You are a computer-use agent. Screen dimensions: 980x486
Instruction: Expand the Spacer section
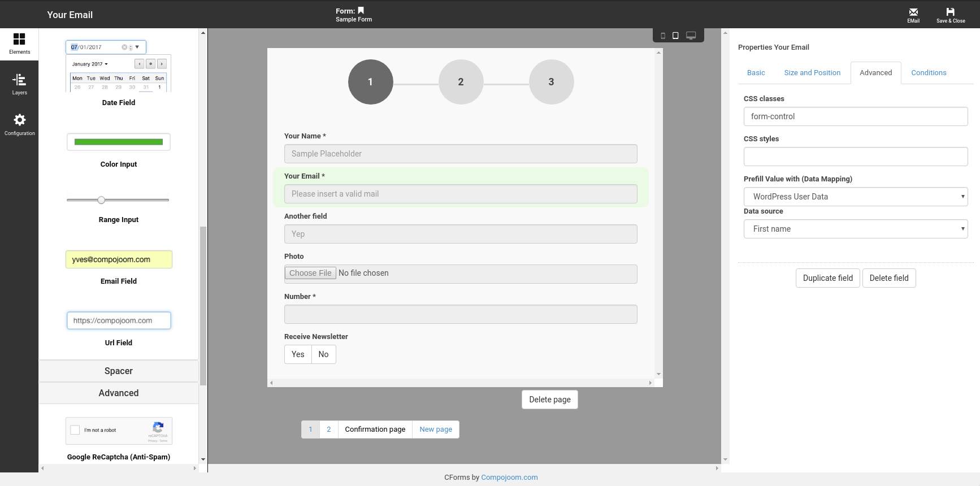pyautogui.click(x=119, y=371)
